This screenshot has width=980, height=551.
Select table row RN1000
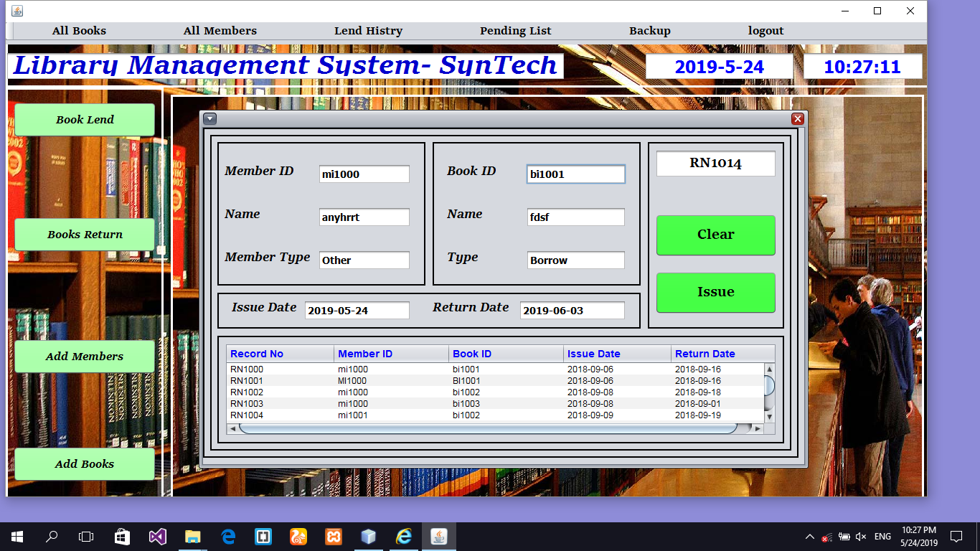tap(496, 369)
